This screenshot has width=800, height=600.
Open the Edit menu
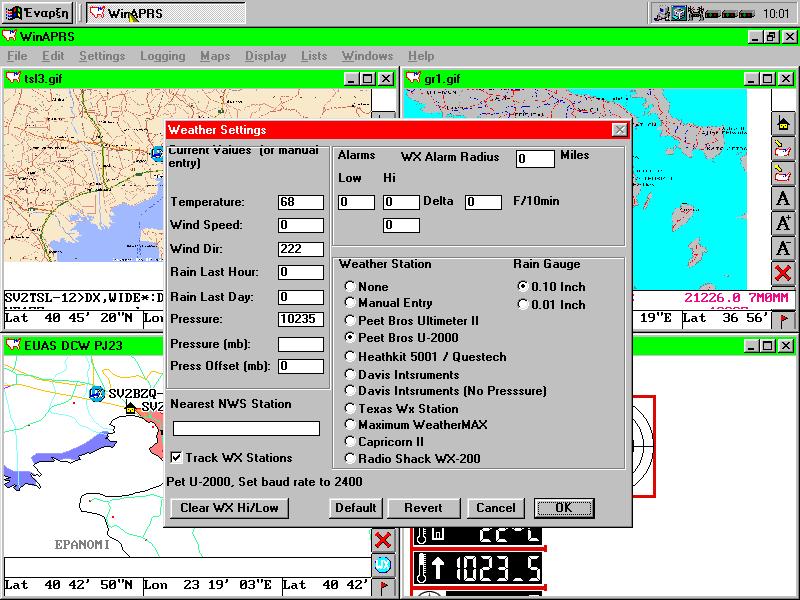pyautogui.click(x=53, y=56)
